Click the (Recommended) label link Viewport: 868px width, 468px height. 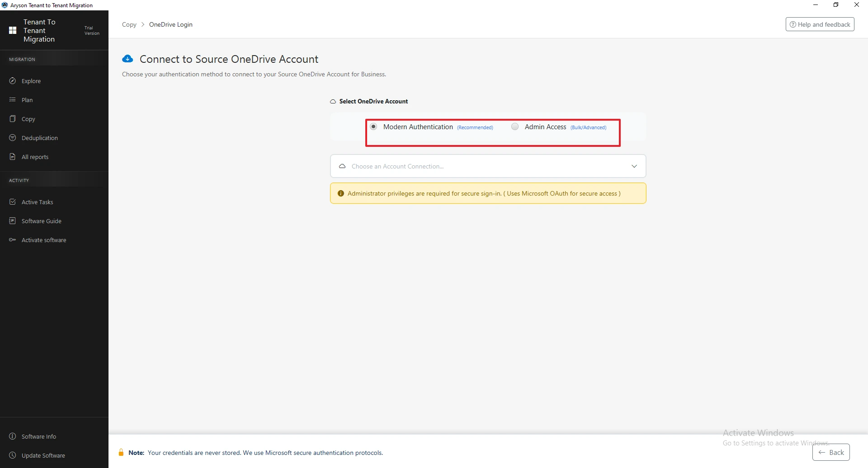[x=475, y=127]
